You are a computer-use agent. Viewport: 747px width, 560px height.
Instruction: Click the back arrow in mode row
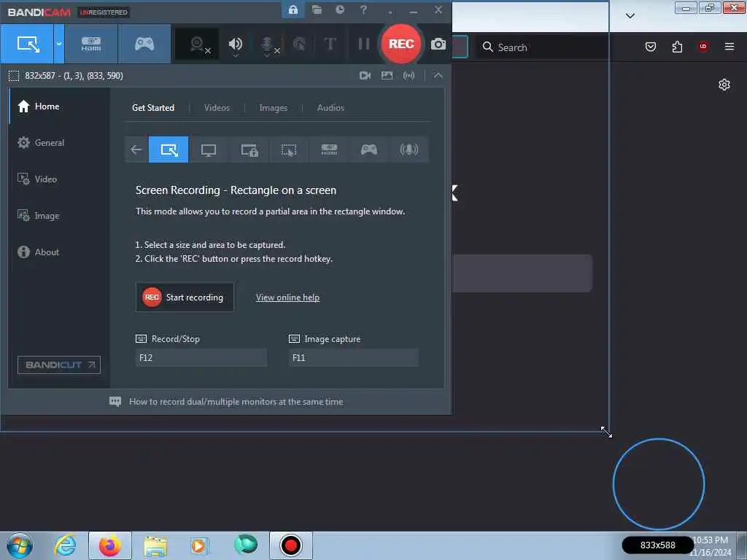(x=136, y=149)
